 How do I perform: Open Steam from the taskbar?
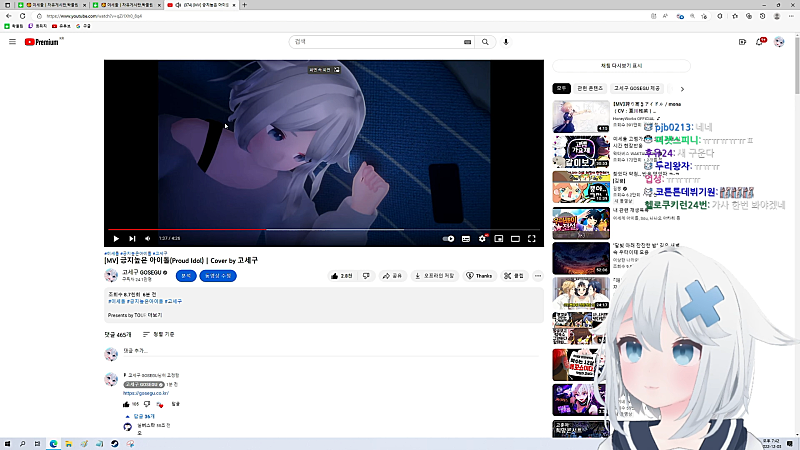click(x=115, y=444)
